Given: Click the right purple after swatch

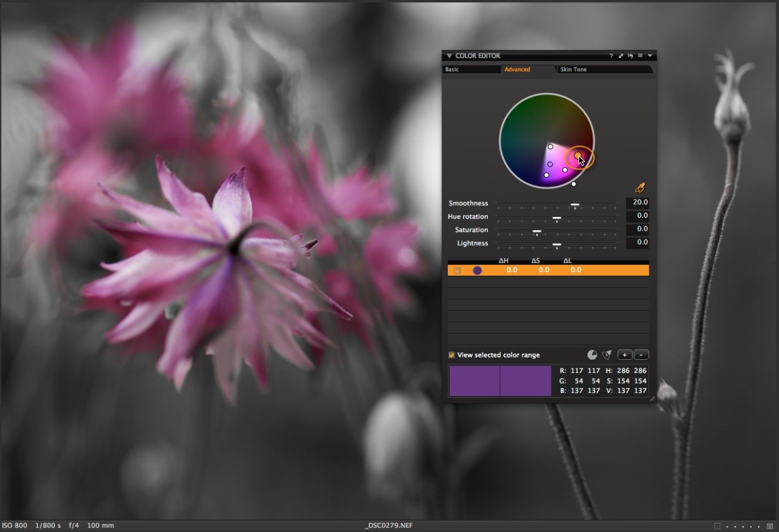Looking at the screenshot, I should 526,381.
